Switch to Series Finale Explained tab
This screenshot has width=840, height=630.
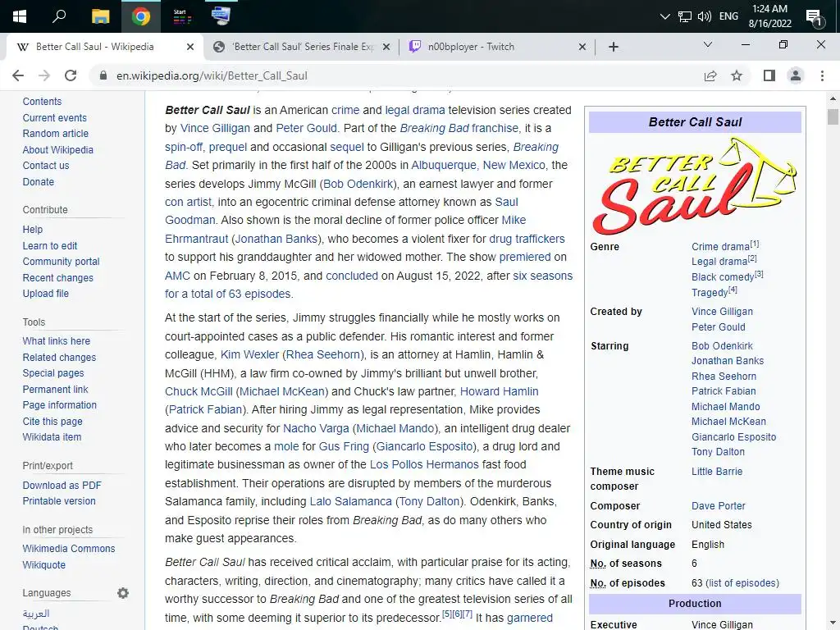[304, 47]
